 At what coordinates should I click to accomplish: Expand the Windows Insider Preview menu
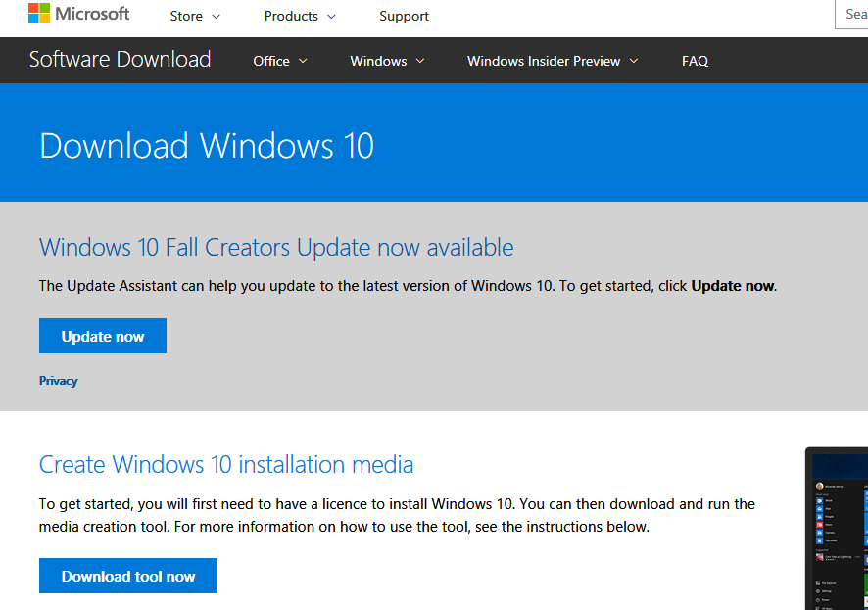[x=553, y=61]
